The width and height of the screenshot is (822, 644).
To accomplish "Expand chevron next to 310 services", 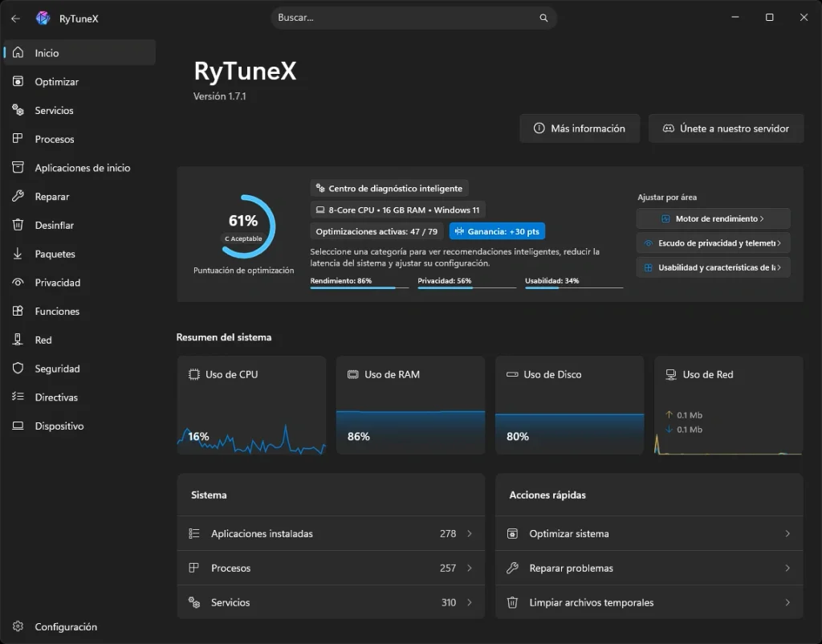I will pyautogui.click(x=469, y=602).
